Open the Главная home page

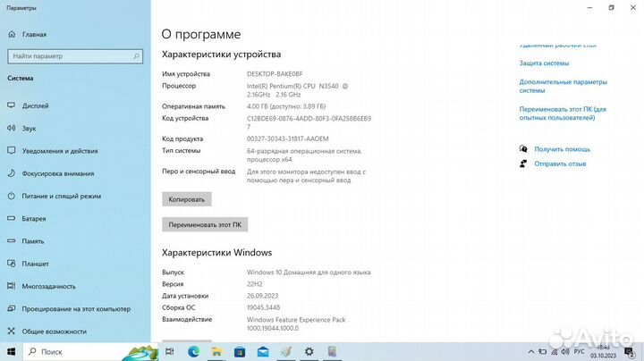[27, 35]
